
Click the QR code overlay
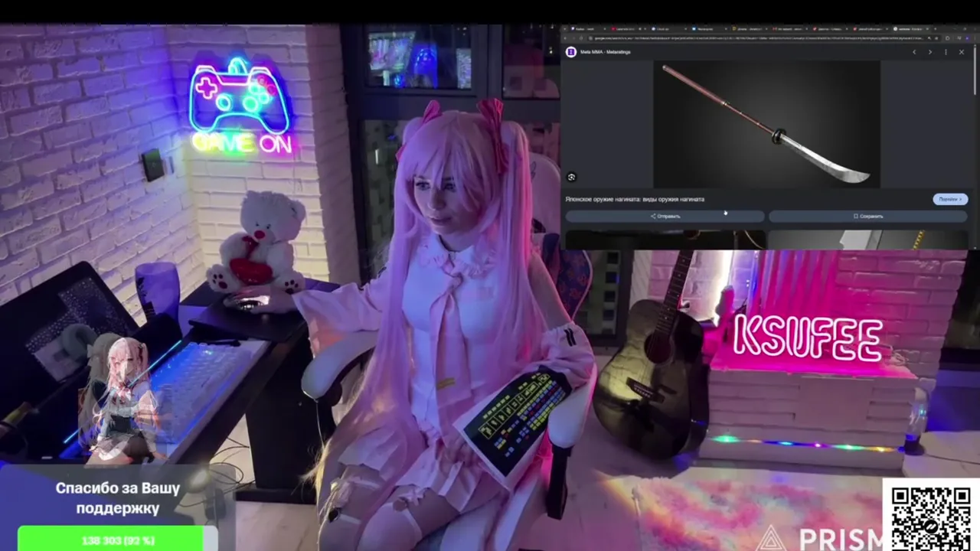(931, 515)
